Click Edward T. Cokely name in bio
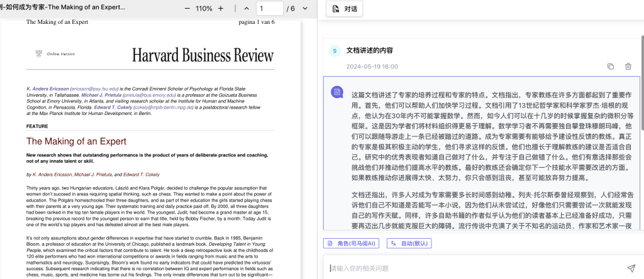This screenshot has width=644, height=279. 113,107
